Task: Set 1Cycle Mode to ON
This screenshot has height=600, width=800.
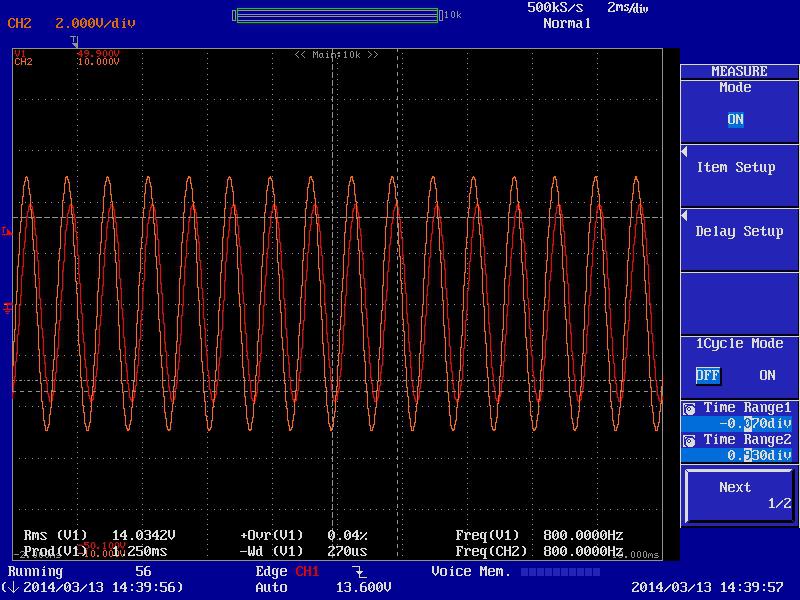Action: 767,375
